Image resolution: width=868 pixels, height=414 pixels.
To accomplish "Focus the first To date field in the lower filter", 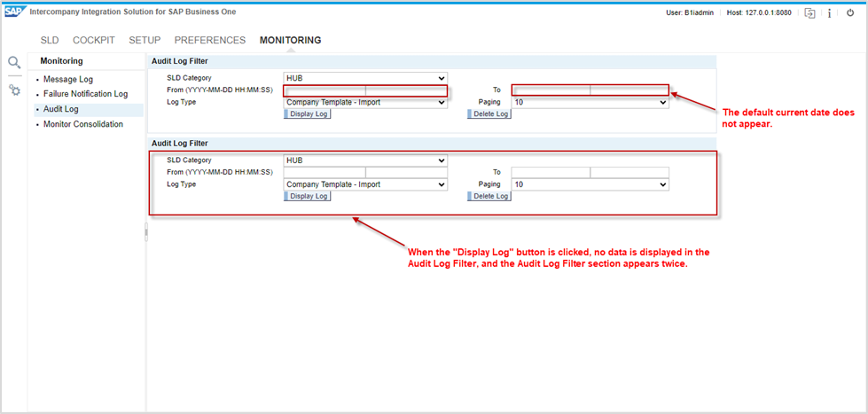I will pos(551,173).
